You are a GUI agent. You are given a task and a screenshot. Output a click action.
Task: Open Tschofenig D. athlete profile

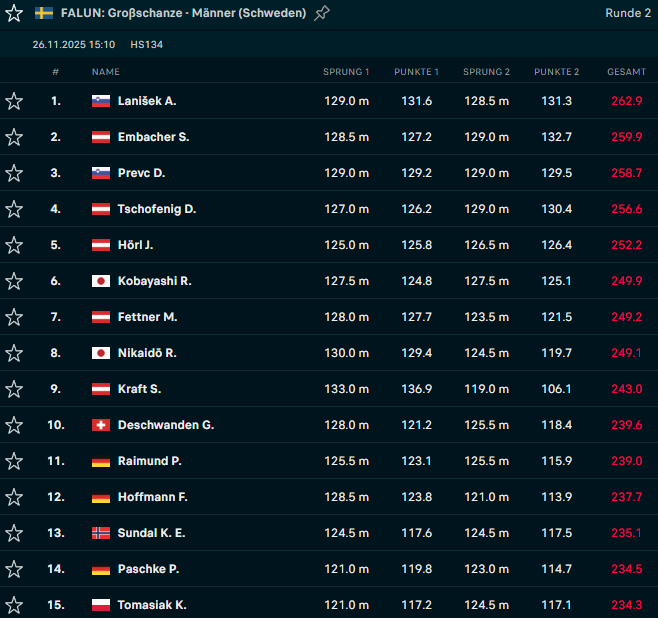156,209
